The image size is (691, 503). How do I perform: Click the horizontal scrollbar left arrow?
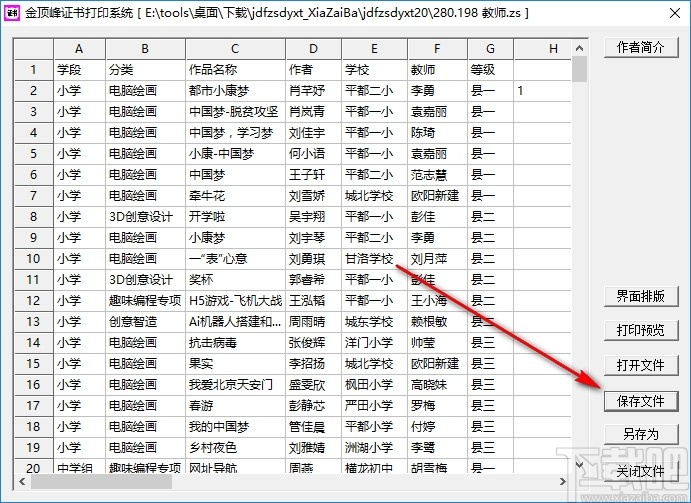click(x=22, y=482)
